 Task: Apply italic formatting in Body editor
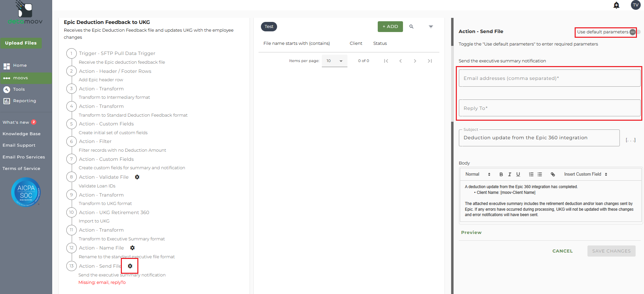(x=510, y=174)
